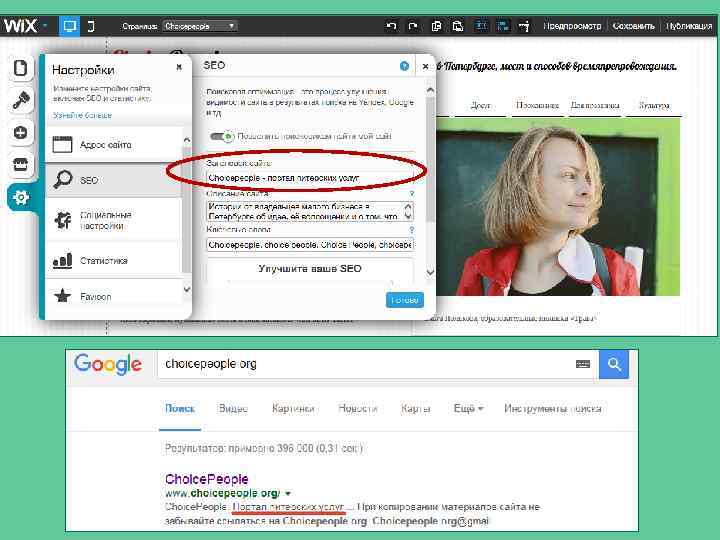
Task: Open the Design brush sidebar icon
Action: 21,100
